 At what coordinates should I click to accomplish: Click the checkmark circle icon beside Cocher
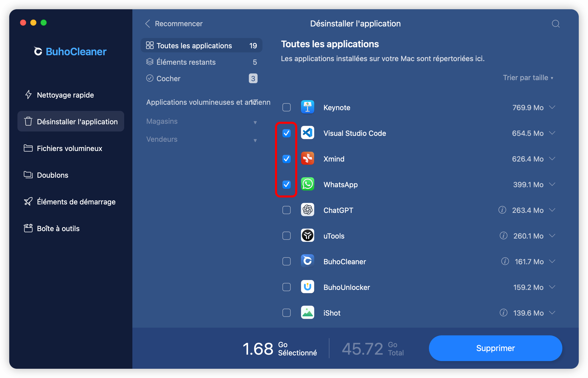click(150, 78)
